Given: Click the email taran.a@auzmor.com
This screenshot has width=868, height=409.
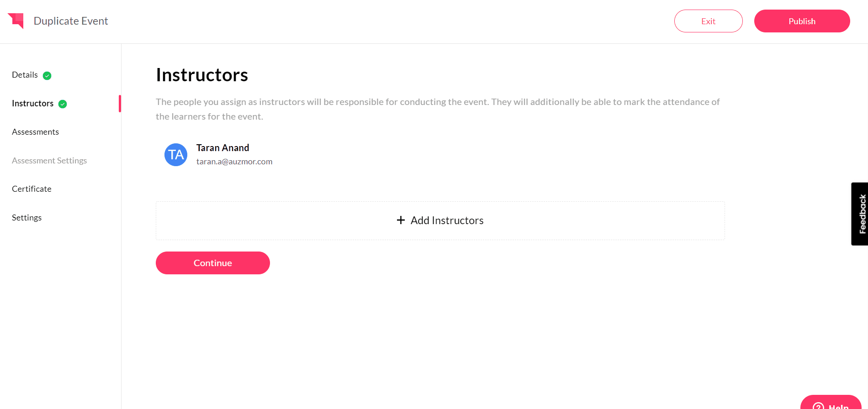Looking at the screenshot, I should [234, 162].
